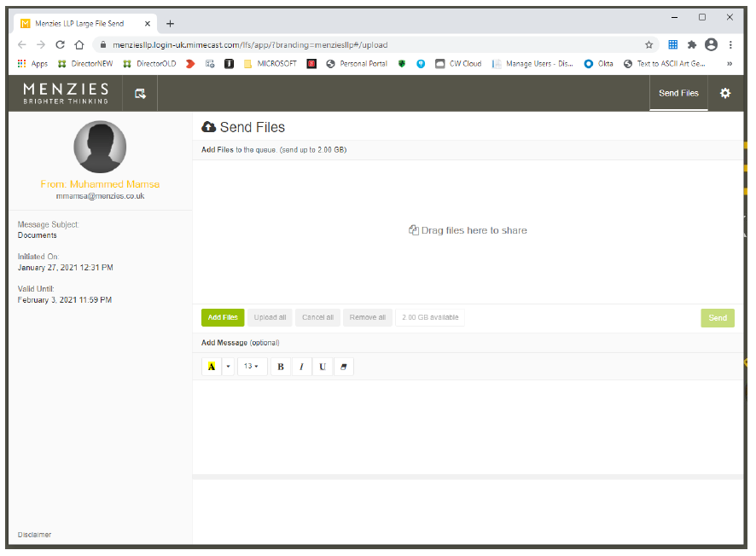Open the Disclaimer link

pos(34,535)
